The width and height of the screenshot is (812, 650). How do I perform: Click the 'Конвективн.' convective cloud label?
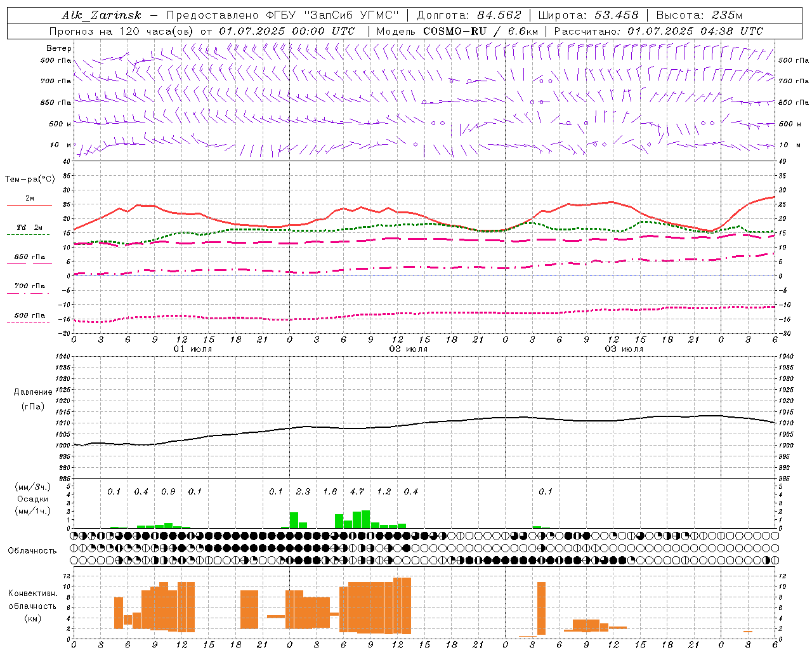click(x=32, y=594)
